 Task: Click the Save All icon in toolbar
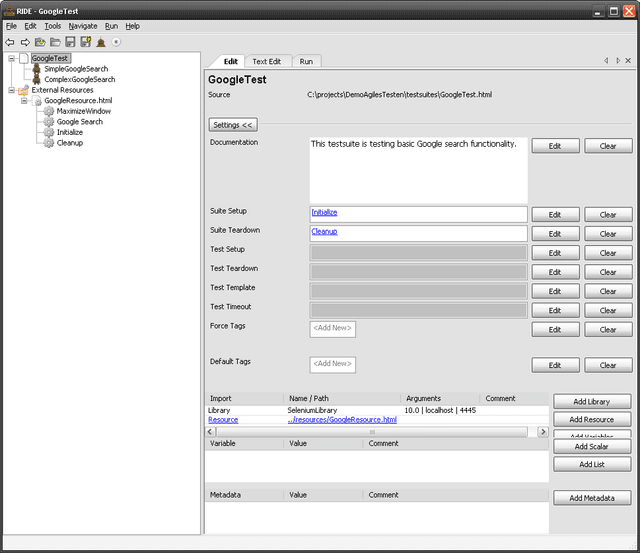(x=85, y=42)
